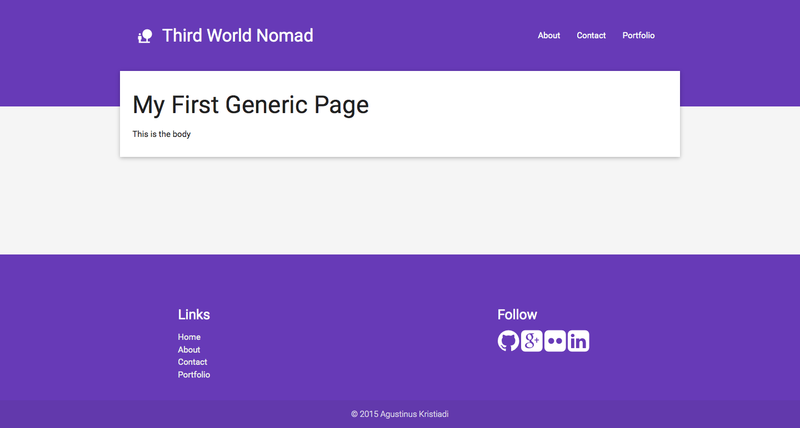The width and height of the screenshot is (800, 428).
Task: Click the Third World Nomad site title
Action: pyautogui.click(x=237, y=36)
